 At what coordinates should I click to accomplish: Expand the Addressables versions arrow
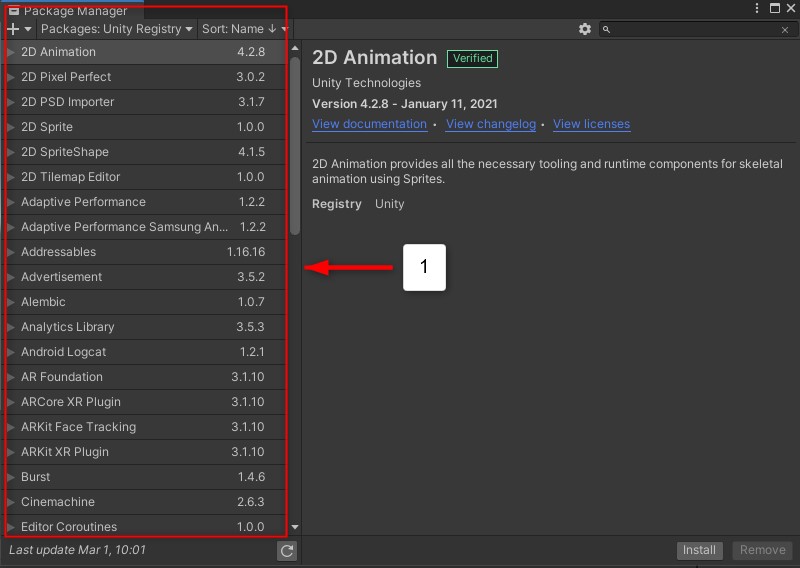coord(11,252)
